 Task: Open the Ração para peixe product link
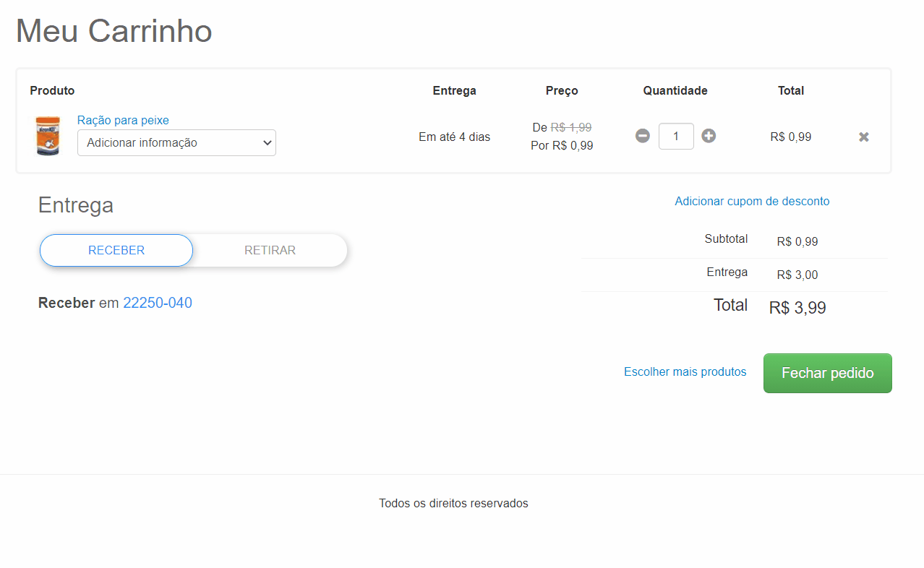123,120
